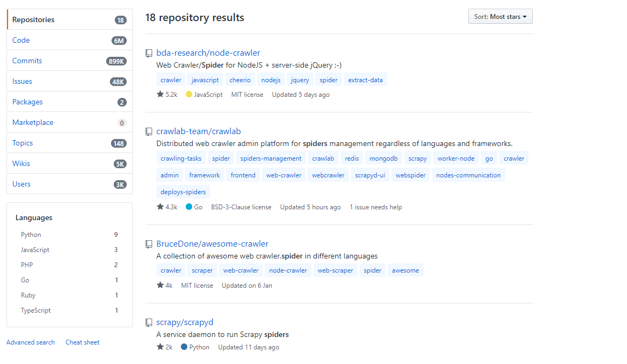Open the Wikis results category
The image size is (627, 364).
(21, 163)
